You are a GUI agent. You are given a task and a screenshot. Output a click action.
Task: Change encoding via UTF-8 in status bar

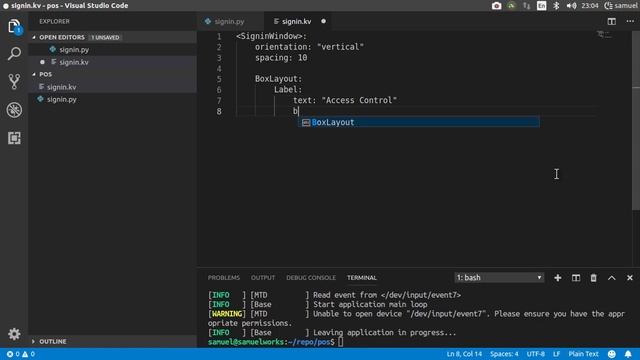pos(536,354)
